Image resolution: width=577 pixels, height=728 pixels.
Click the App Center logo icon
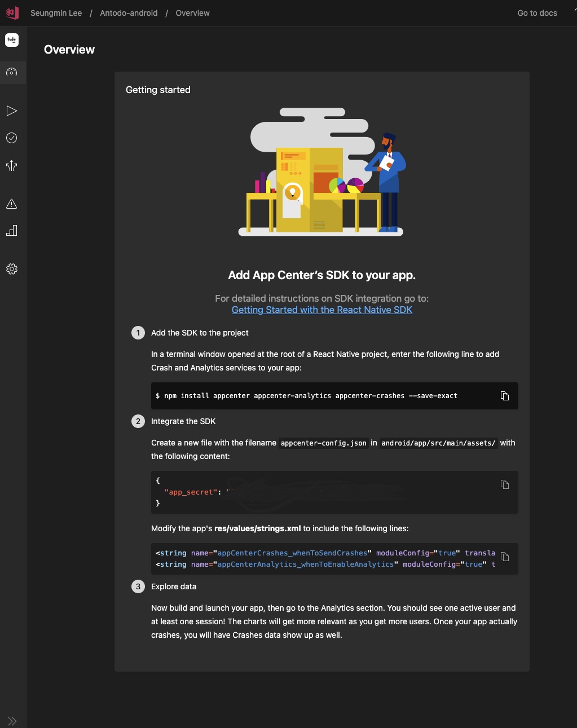click(x=12, y=12)
